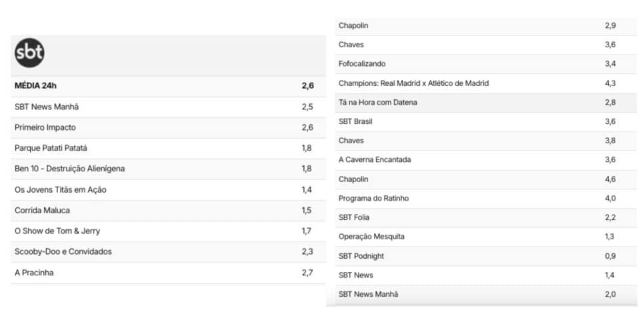Screen dimensions: 644x322
Task: Open the Operação Mesquita row
Action: tap(486, 237)
